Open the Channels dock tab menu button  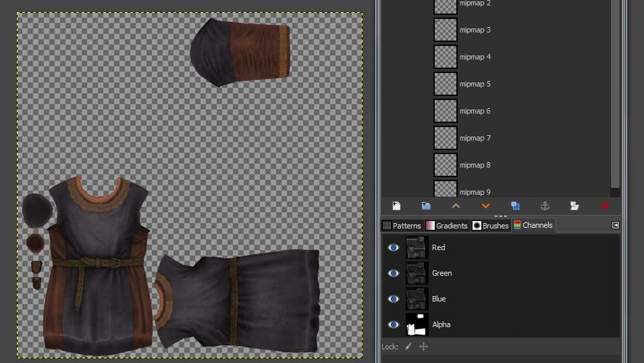[x=615, y=225]
